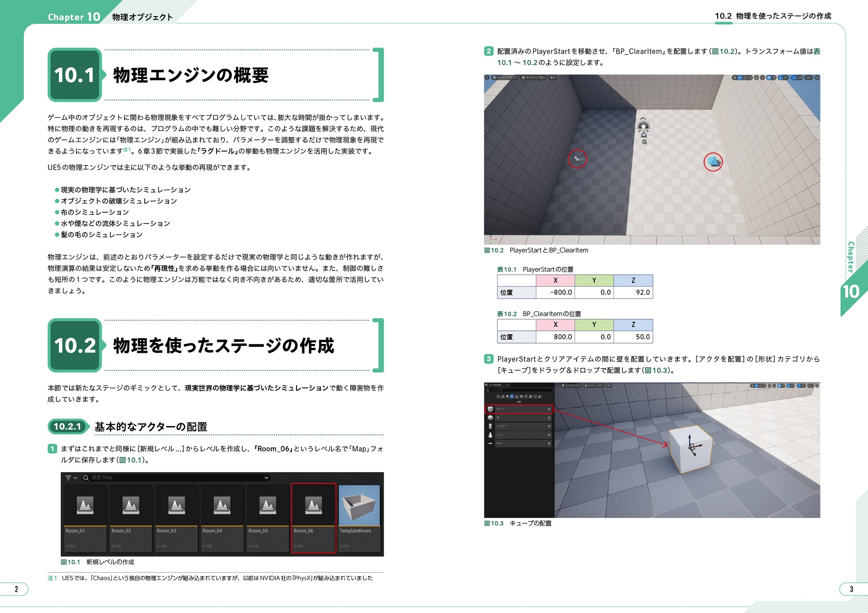Select the PlayerStart actor circled in the viewport
Image resolution: width=868 pixels, height=613 pixels.
578,159
